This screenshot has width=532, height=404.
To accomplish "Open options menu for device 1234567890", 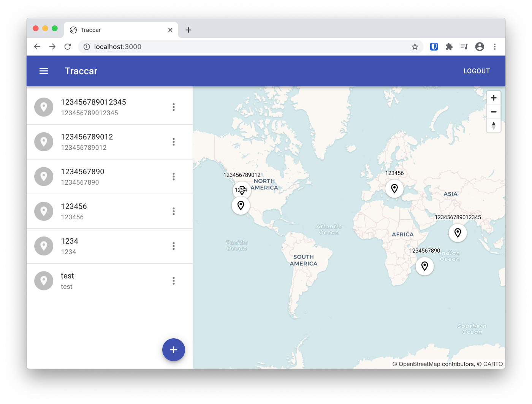I will [174, 177].
